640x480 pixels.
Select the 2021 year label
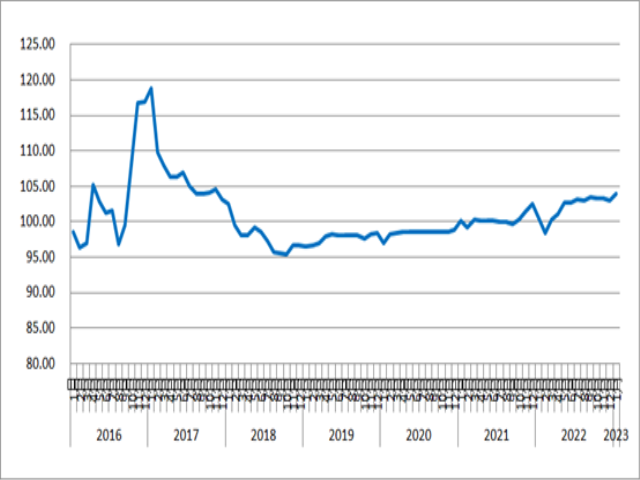496,435
